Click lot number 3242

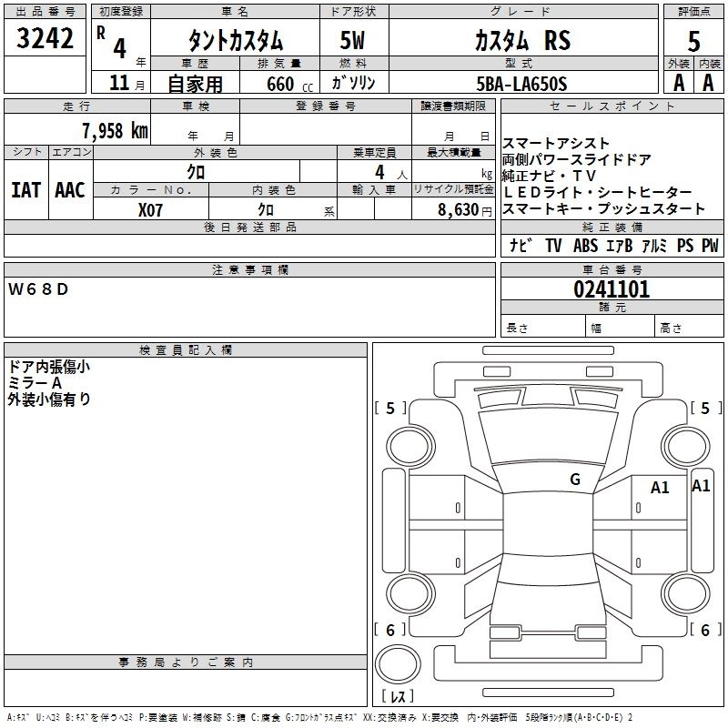point(45,38)
